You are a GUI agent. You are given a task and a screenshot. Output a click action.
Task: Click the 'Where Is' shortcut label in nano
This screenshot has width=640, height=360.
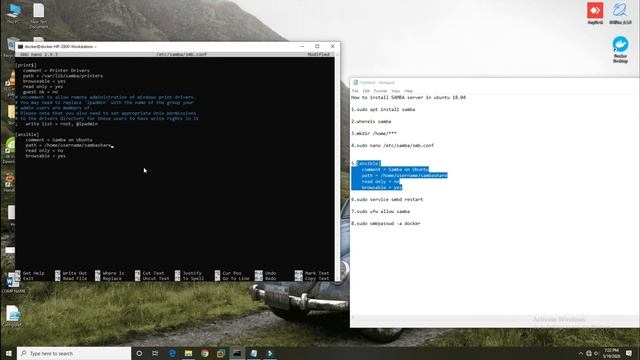(113, 273)
